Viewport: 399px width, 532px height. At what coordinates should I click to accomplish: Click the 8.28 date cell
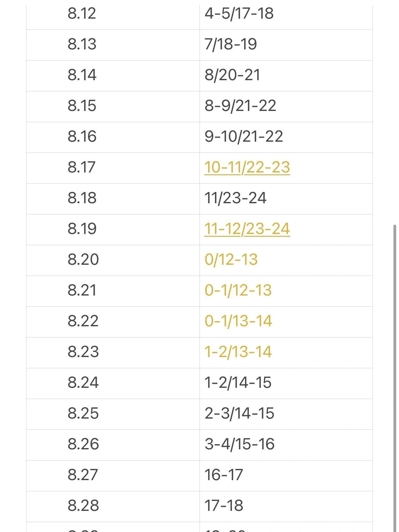pos(113,507)
